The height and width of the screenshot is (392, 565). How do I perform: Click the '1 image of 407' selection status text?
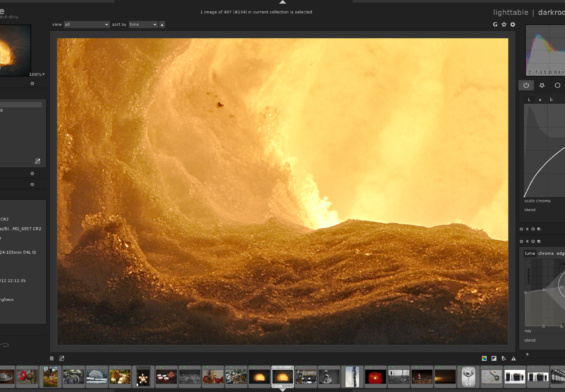tap(256, 12)
